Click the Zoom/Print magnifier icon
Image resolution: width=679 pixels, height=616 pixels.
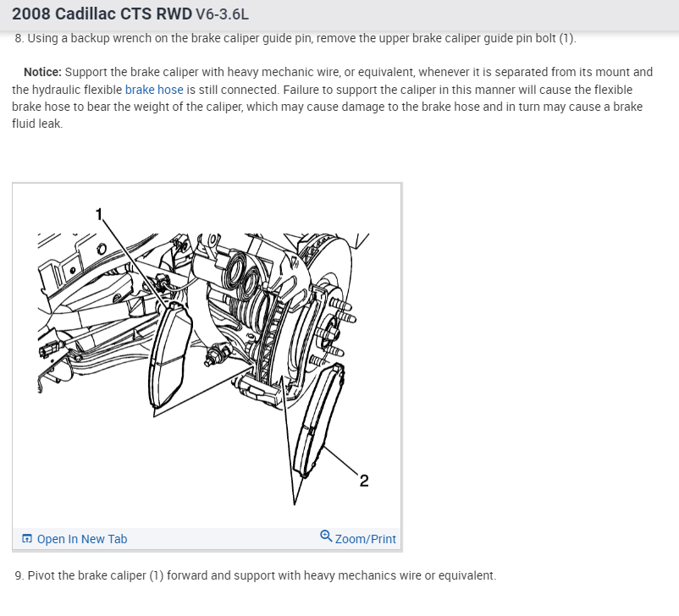click(326, 536)
